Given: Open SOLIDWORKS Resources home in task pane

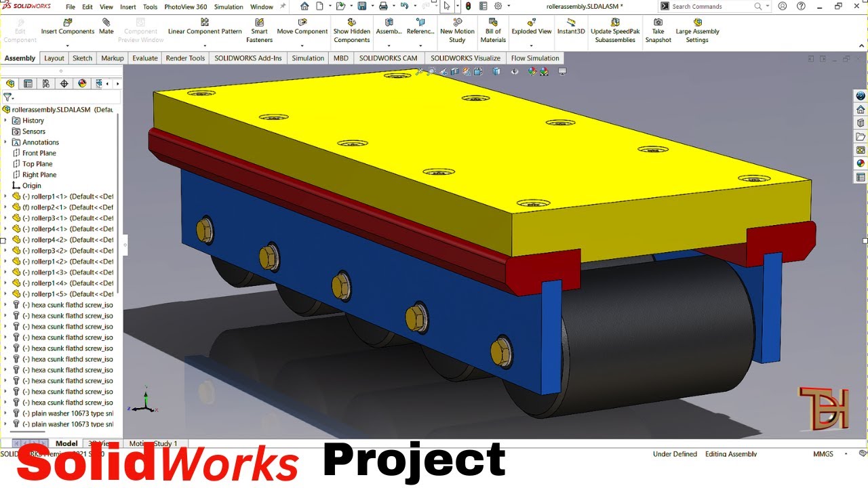Looking at the screenshot, I should tap(861, 109).
